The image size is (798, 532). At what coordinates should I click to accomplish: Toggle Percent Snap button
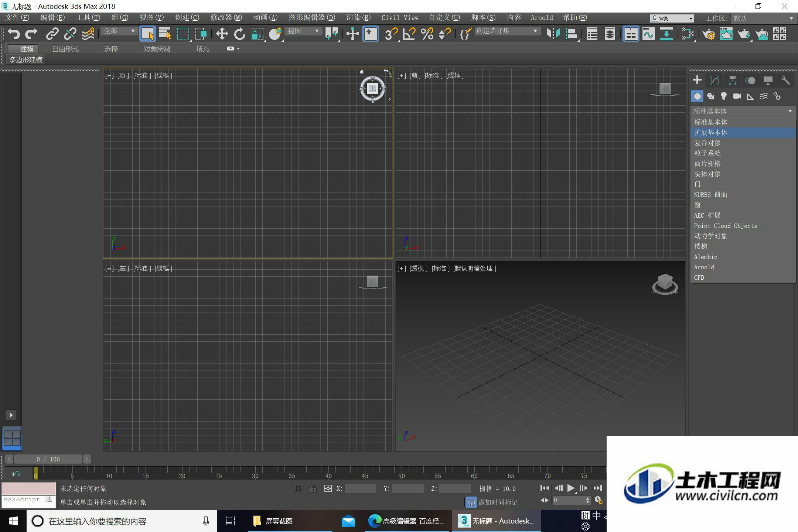[x=427, y=34]
